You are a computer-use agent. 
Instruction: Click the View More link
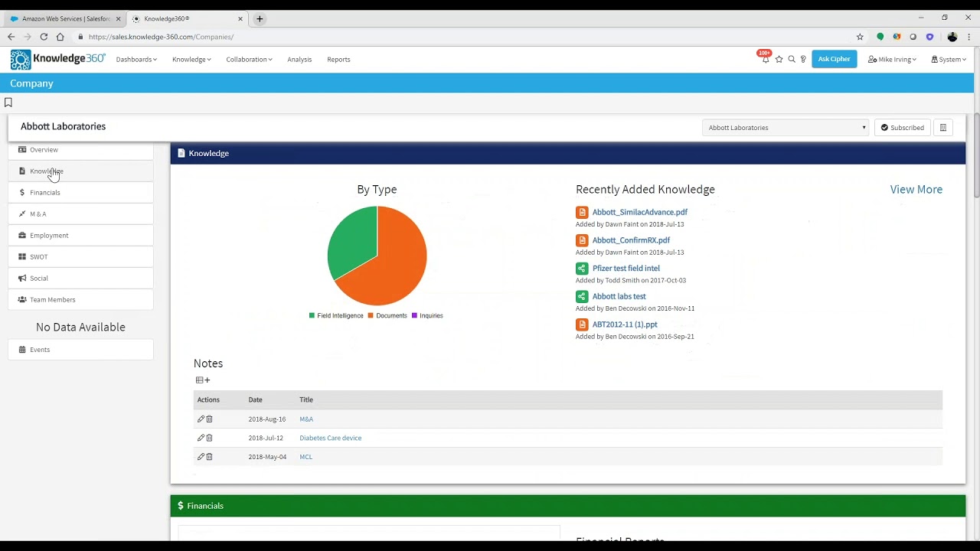[x=916, y=190]
